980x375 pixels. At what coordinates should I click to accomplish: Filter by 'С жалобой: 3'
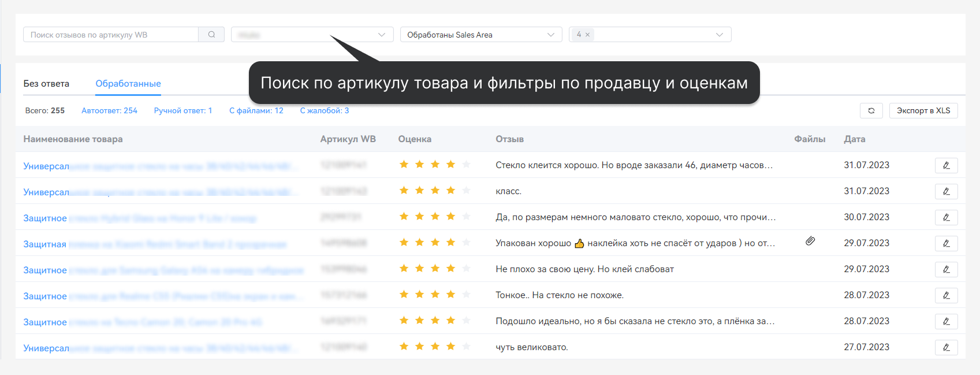325,110
